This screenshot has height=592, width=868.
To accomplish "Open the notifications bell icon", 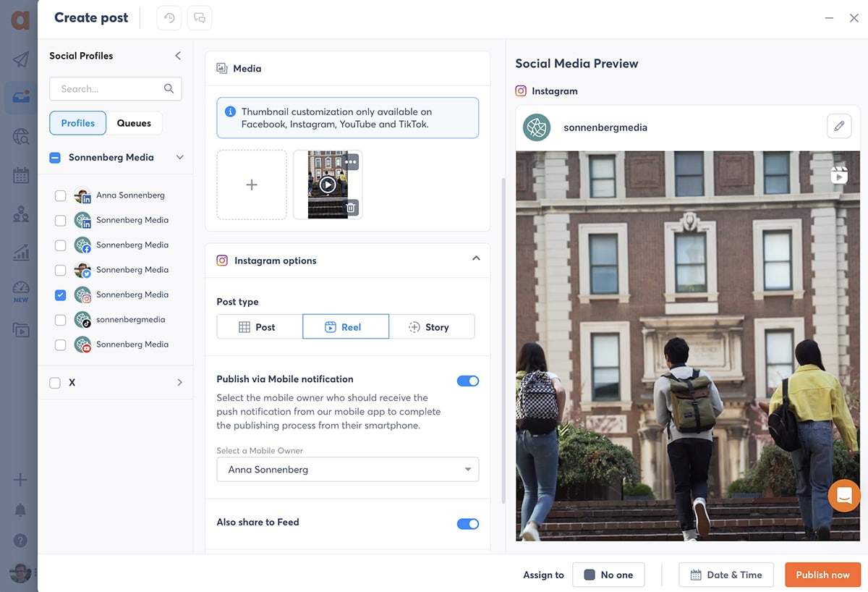I will point(20,510).
